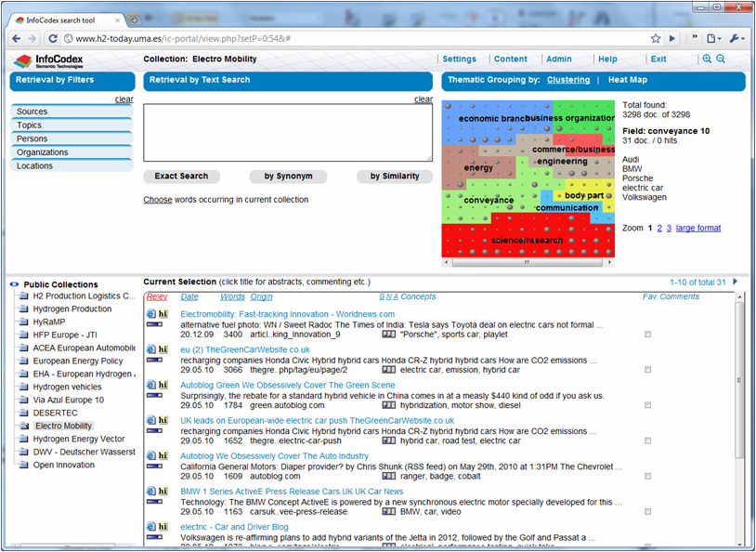Click the 'hi' icon for Autoblog Green result
This screenshot has width=756, height=552.
(163, 385)
